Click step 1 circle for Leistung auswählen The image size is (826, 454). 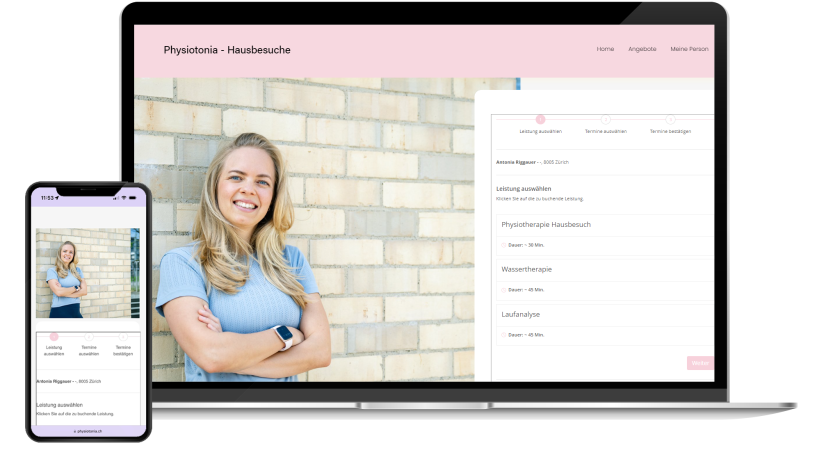tap(541, 119)
